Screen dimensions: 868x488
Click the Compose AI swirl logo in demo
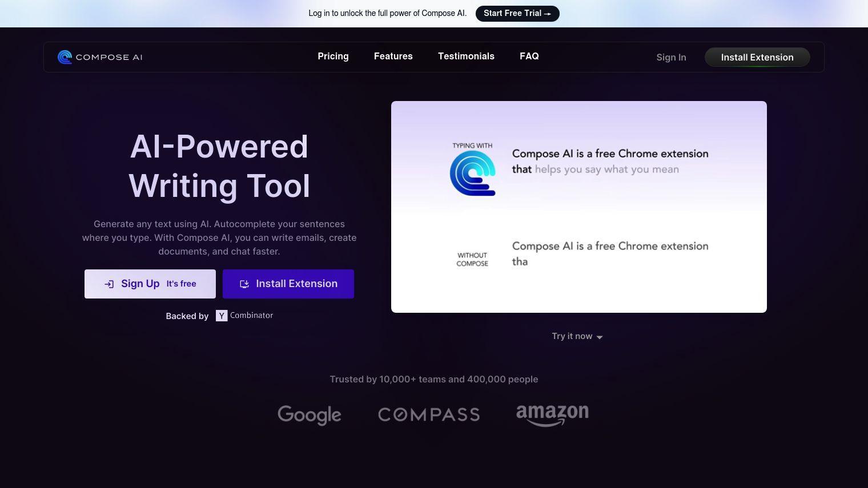pos(472,174)
